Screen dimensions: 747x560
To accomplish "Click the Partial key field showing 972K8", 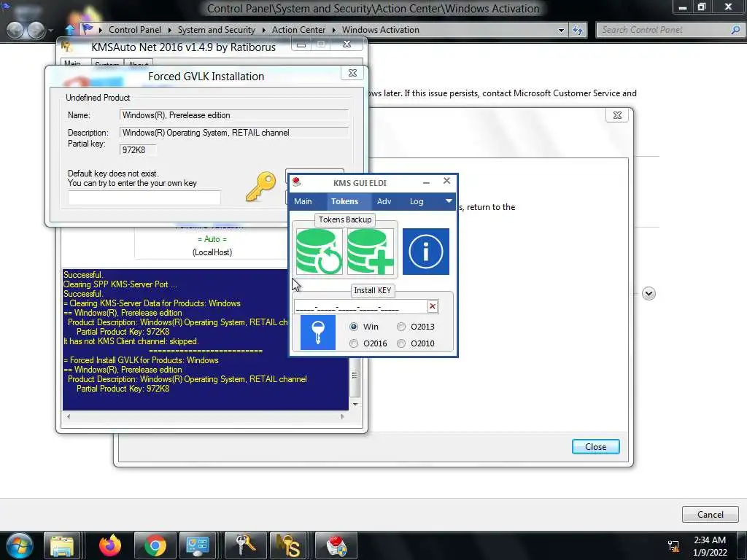I will 138,150.
